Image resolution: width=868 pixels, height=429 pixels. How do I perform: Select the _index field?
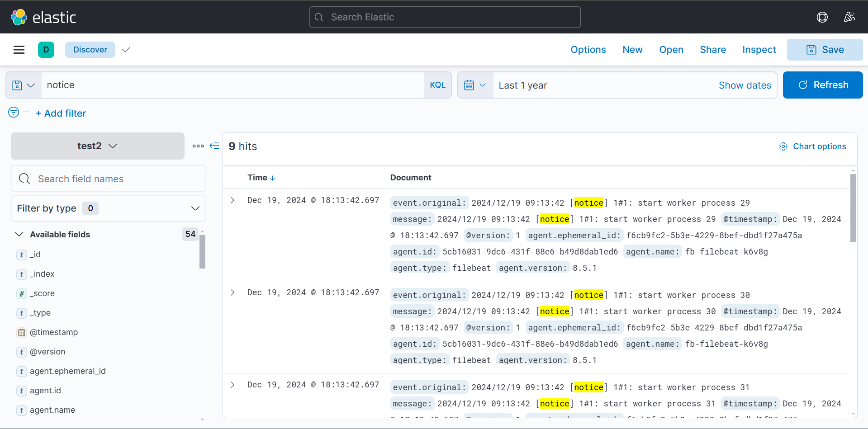tap(42, 274)
